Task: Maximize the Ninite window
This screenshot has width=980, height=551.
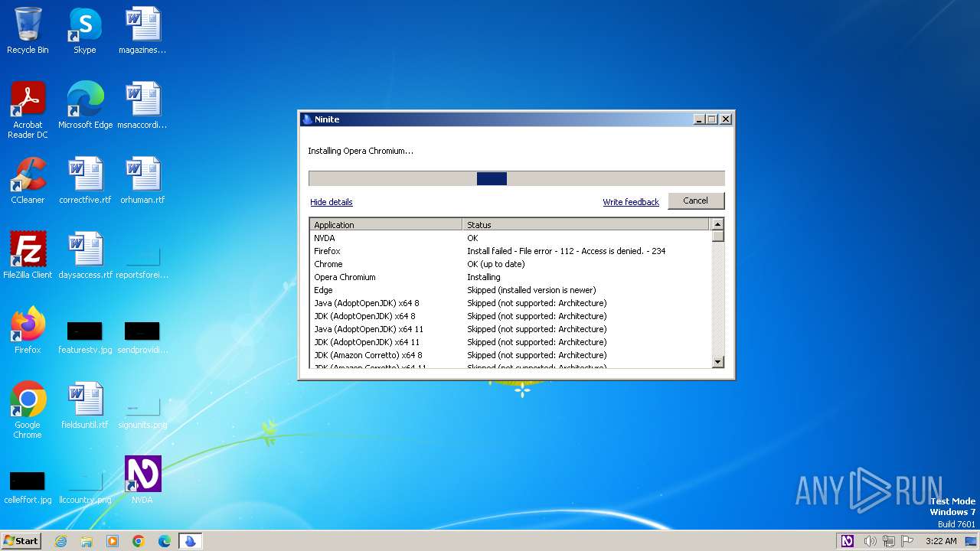Action: click(711, 119)
